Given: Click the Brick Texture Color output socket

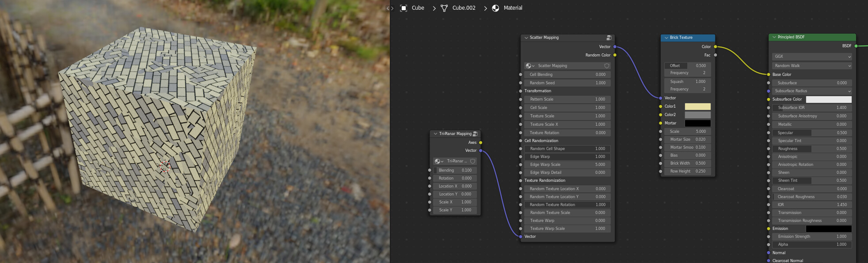Looking at the screenshot, I should coord(716,47).
